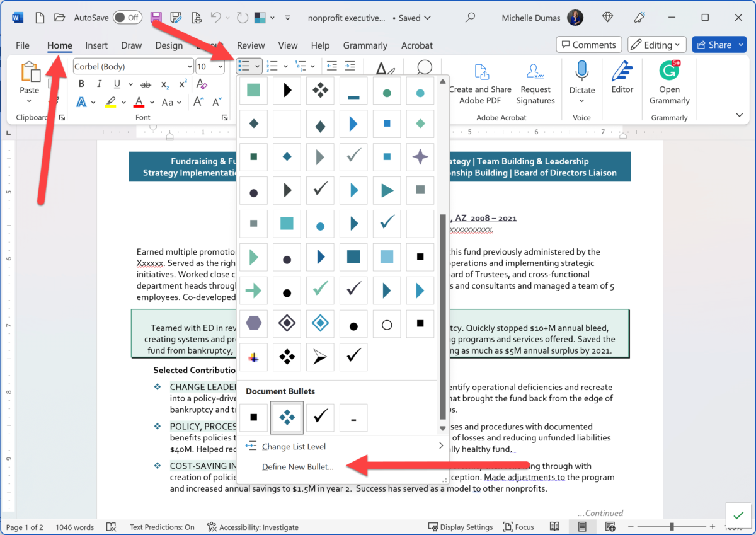Switch to the Insert ribbon tab
This screenshot has width=756, height=535.
click(x=96, y=45)
